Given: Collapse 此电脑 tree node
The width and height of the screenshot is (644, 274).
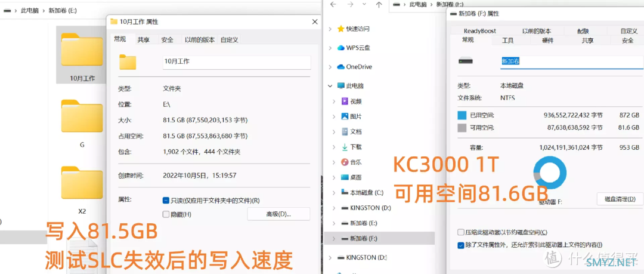Looking at the screenshot, I should click(330, 86).
